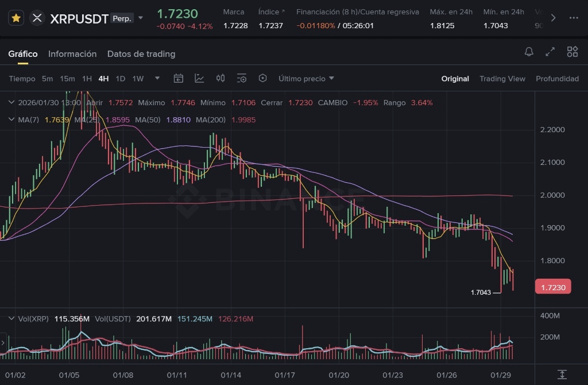The height and width of the screenshot is (385, 588).
Task: Open the three-dot more options menu
Action: coord(574,18)
